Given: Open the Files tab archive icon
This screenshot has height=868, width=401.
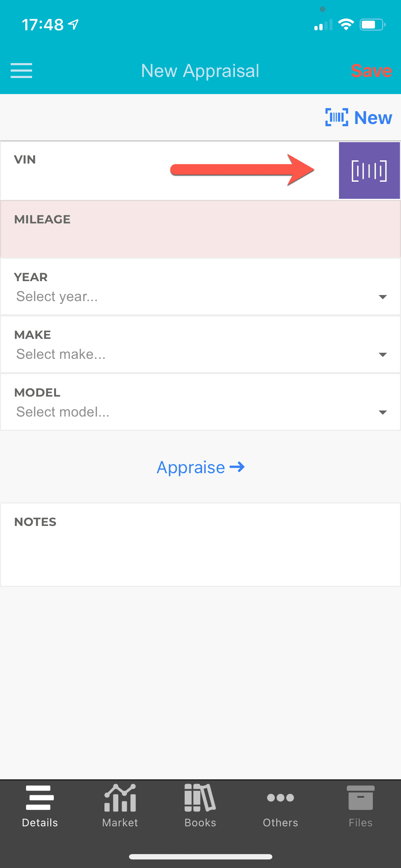Looking at the screenshot, I should click(x=360, y=797).
